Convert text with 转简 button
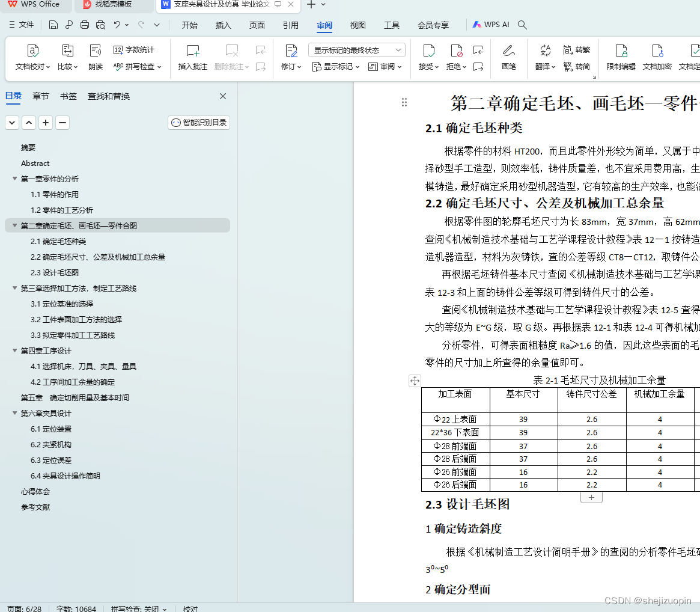700x612 pixels. [576, 67]
